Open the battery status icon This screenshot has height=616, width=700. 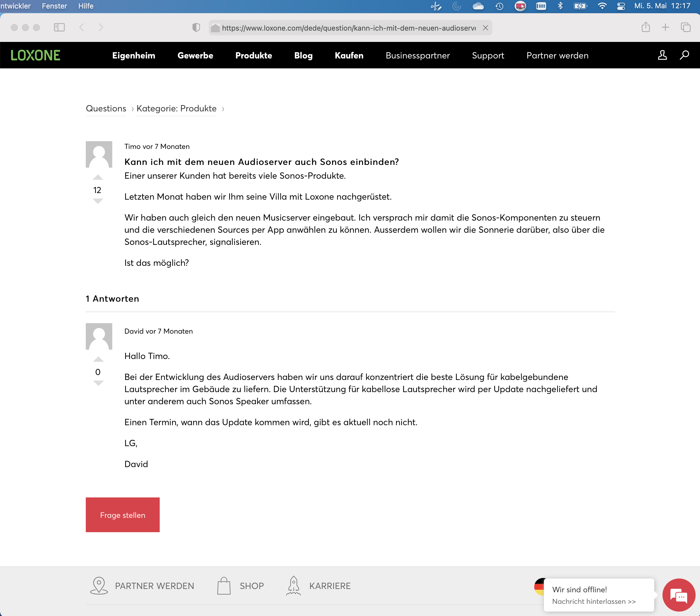[x=580, y=6]
